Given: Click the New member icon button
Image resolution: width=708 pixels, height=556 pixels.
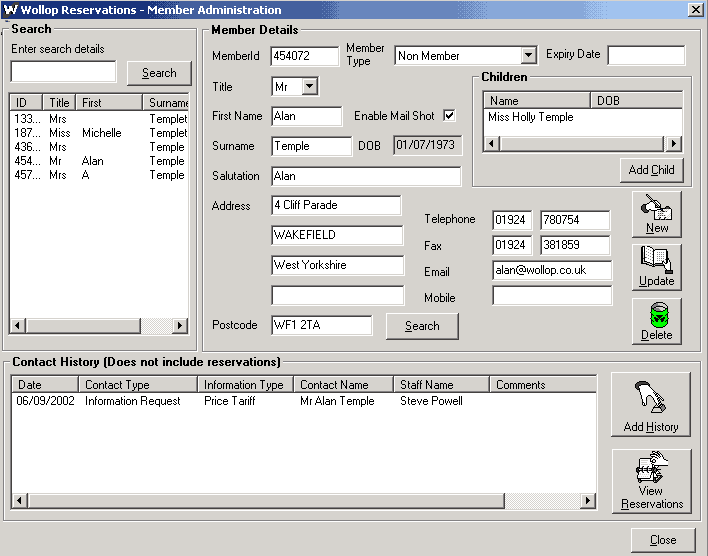Looking at the screenshot, I should (x=657, y=215).
